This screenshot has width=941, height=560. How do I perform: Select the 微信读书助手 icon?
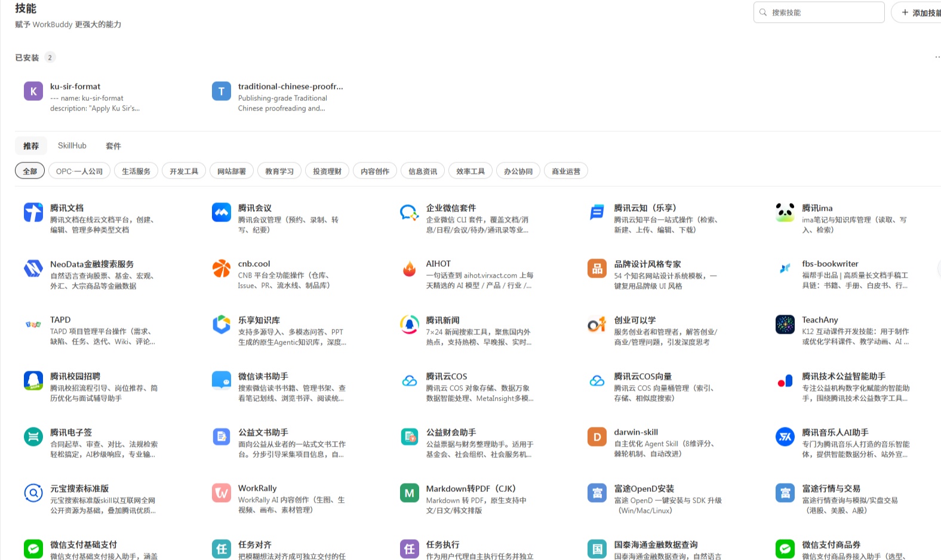click(x=222, y=380)
